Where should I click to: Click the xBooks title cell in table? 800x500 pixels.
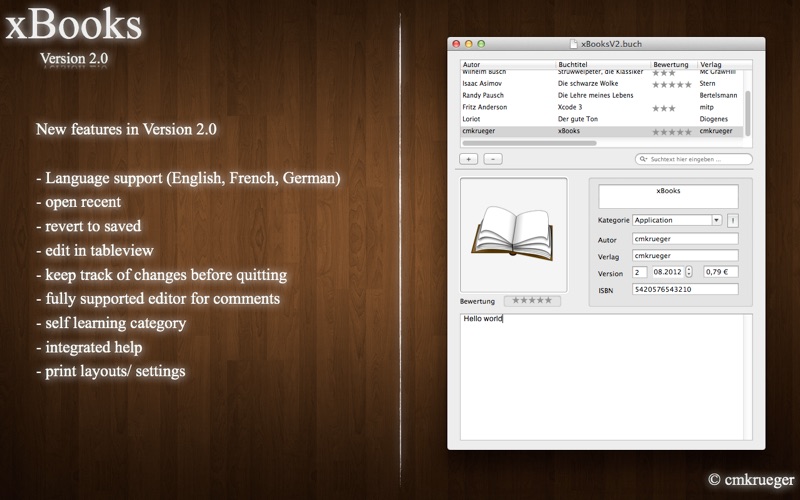569,131
